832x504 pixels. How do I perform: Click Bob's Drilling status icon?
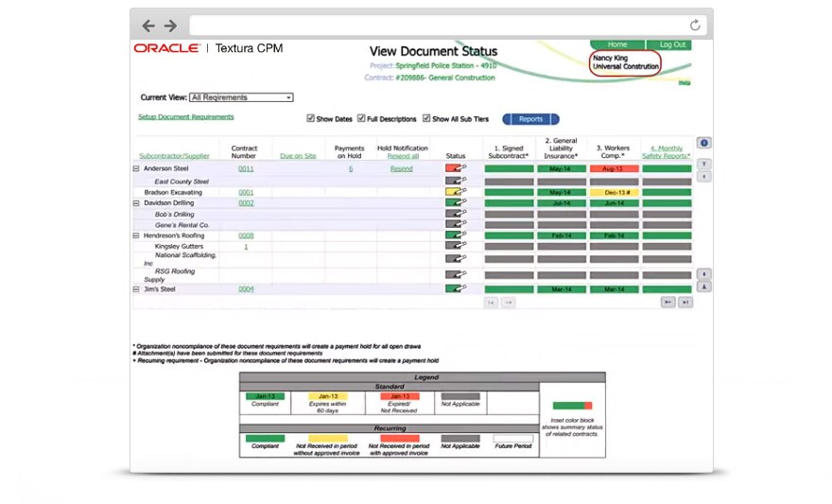pyautogui.click(x=456, y=214)
